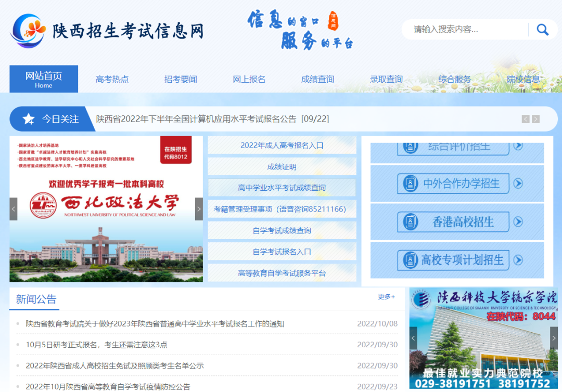Click the circular arrow beside 中外合作办学招生
562x392 pixels.
coord(518,184)
